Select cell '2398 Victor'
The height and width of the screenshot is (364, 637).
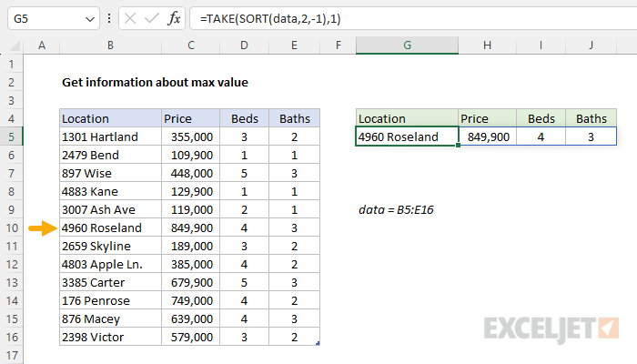[110, 338]
